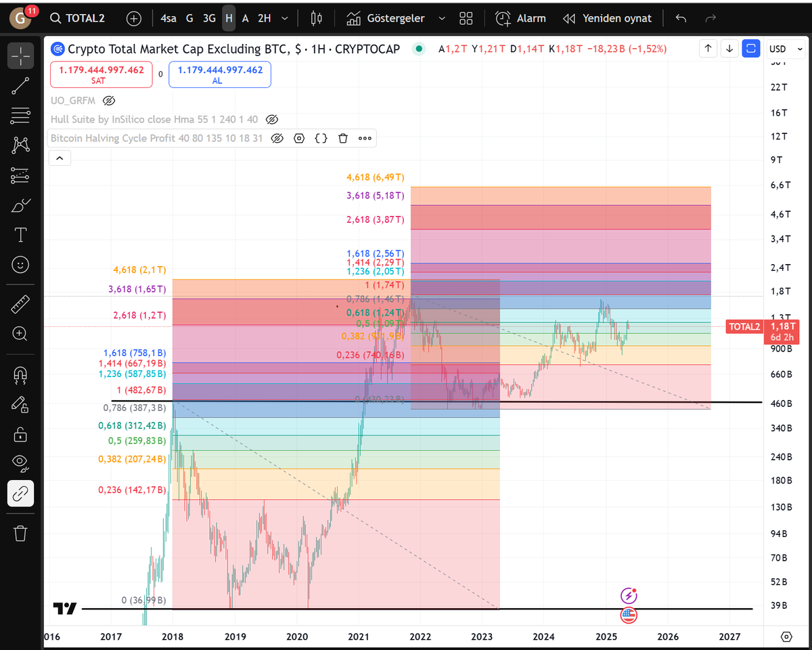Viewport: 812px width, 650px height.
Task: Open the Fibonacci and Gann tools group
Action: pos(20,116)
